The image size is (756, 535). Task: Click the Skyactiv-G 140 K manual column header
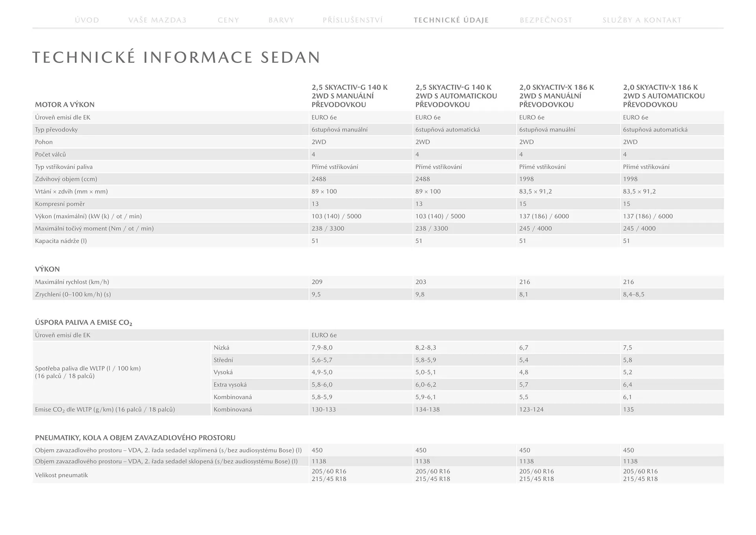[x=349, y=96]
